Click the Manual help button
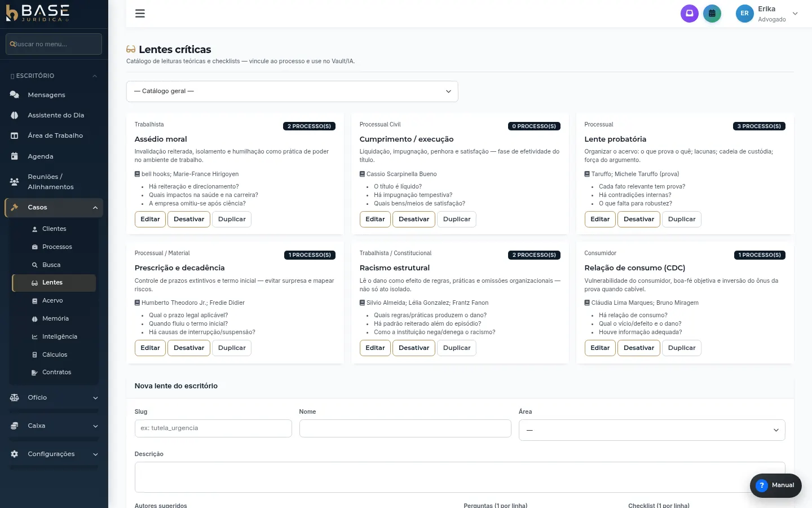Image resolution: width=812 pixels, height=508 pixels. (x=776, y=485)
